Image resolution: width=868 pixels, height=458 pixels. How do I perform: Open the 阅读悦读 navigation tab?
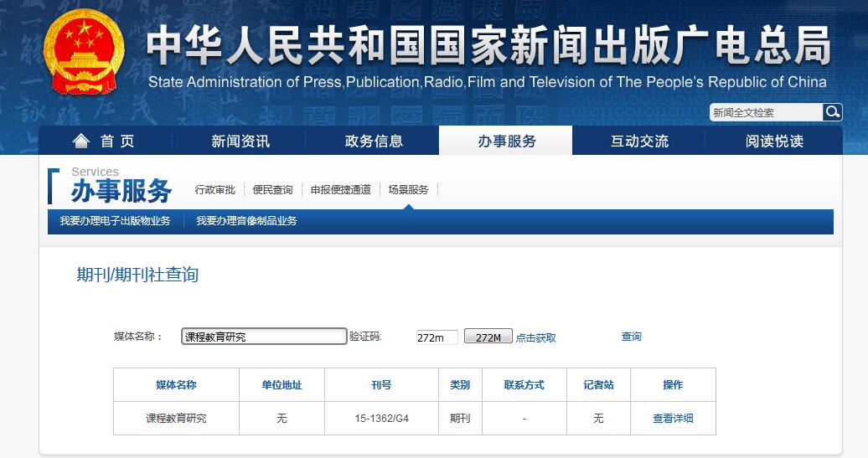774,142
